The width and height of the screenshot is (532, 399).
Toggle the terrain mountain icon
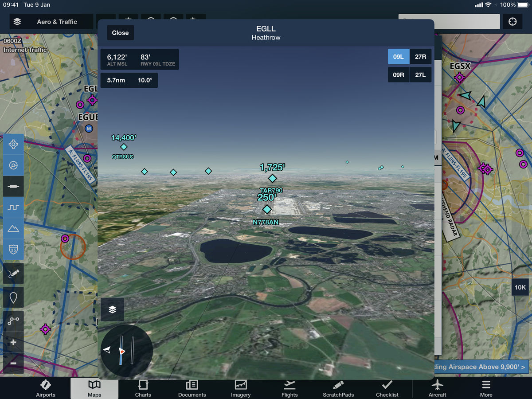click(x=13, y=229)
